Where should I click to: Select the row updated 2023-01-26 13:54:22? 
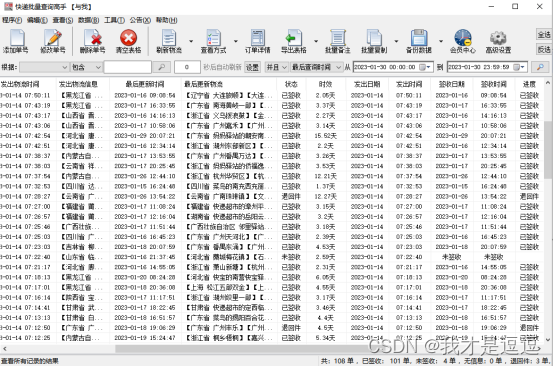[x=271, y=196]
